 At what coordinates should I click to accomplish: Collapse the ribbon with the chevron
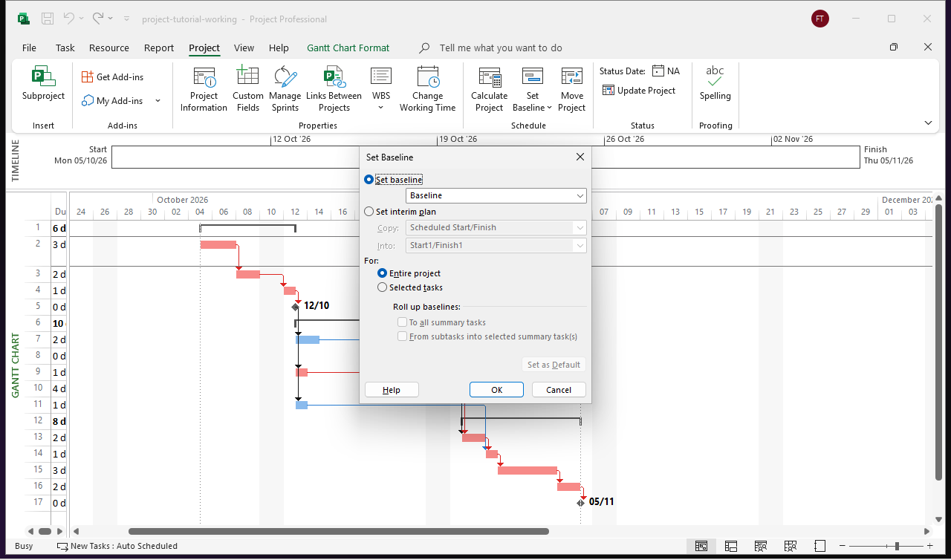click(x=928, y=123)
